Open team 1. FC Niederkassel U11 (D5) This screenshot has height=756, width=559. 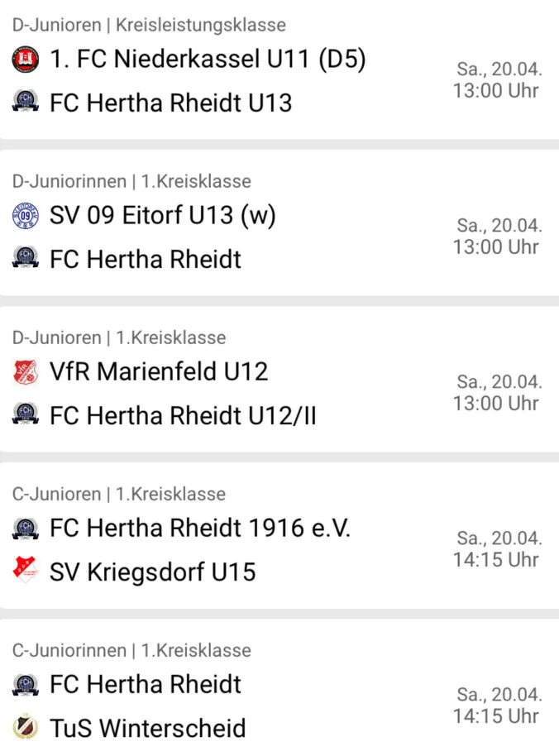(x=208, y=60)
